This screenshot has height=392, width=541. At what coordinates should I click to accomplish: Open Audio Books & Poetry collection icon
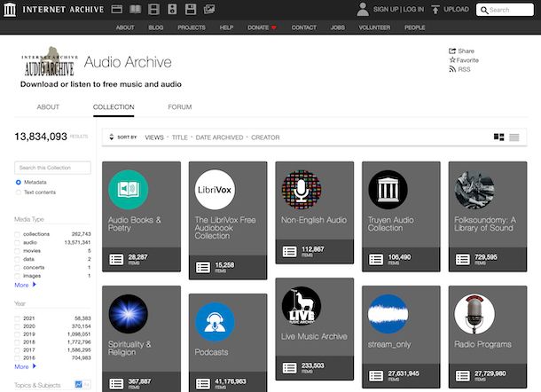coord(128,190)
